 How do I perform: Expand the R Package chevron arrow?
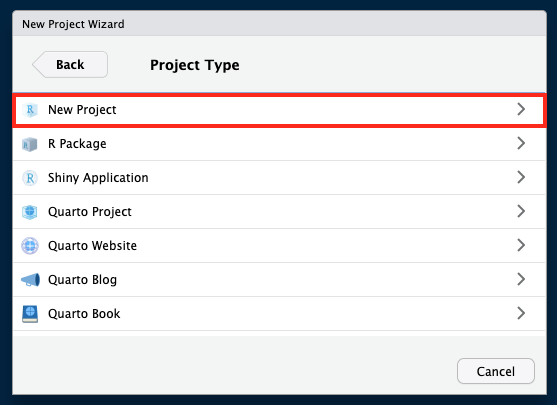pyautogui.click(x=521, y=143)
